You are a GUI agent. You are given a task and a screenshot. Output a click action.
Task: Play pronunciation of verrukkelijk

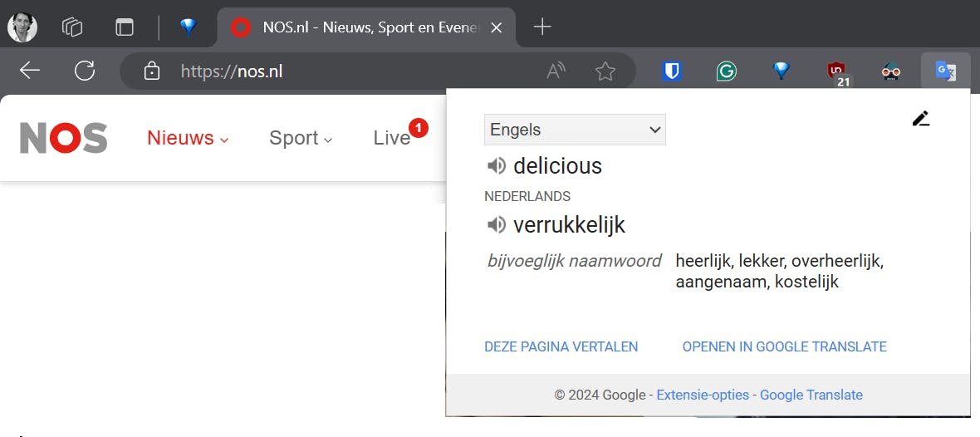[496, 224]
